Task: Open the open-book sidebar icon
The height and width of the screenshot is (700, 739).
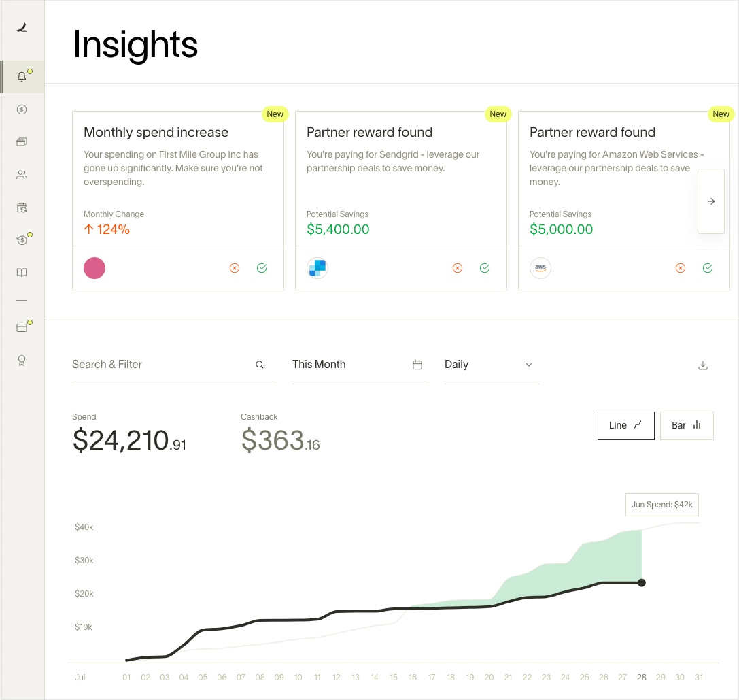Action: [x=22, y=273]
